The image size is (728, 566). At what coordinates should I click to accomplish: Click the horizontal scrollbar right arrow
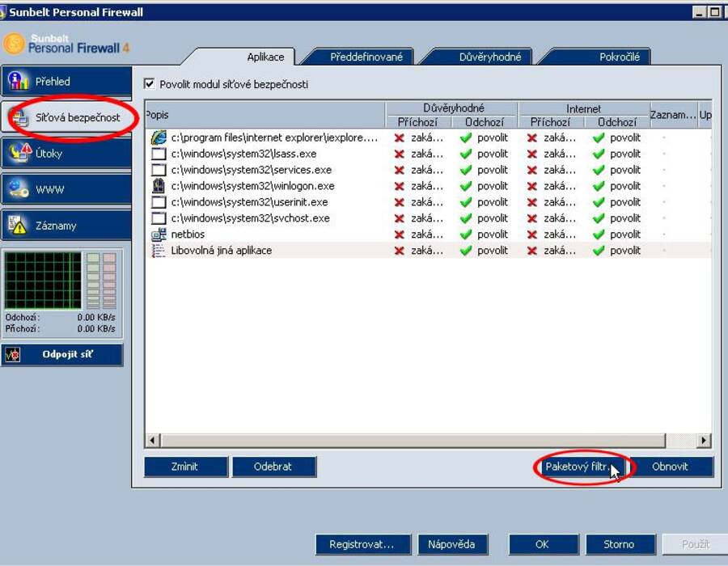coord(704,440)
